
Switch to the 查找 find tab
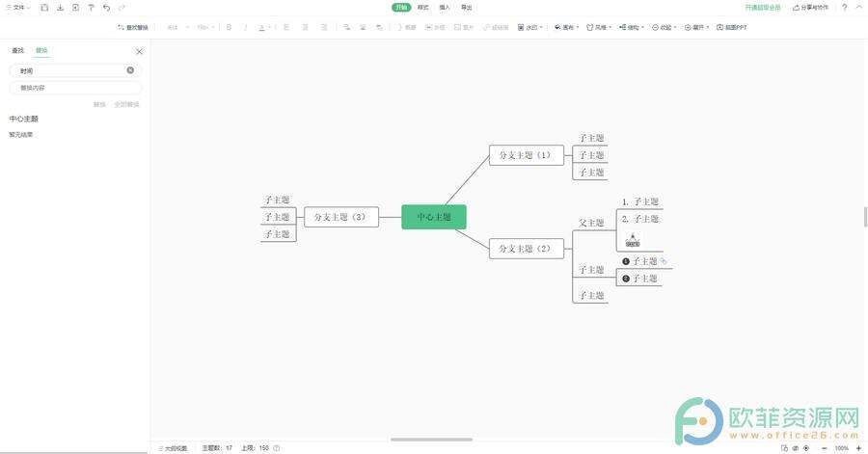pyautogui.click(x=18, y=50)
